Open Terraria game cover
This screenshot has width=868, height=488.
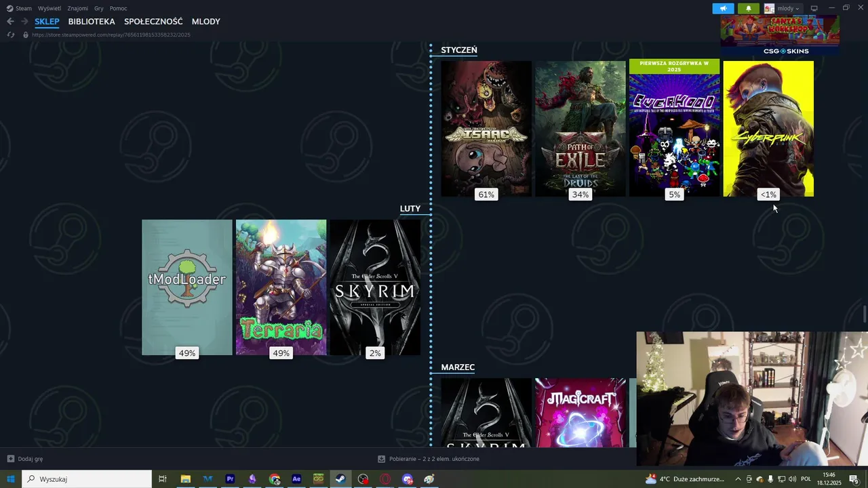pos(281,287)
